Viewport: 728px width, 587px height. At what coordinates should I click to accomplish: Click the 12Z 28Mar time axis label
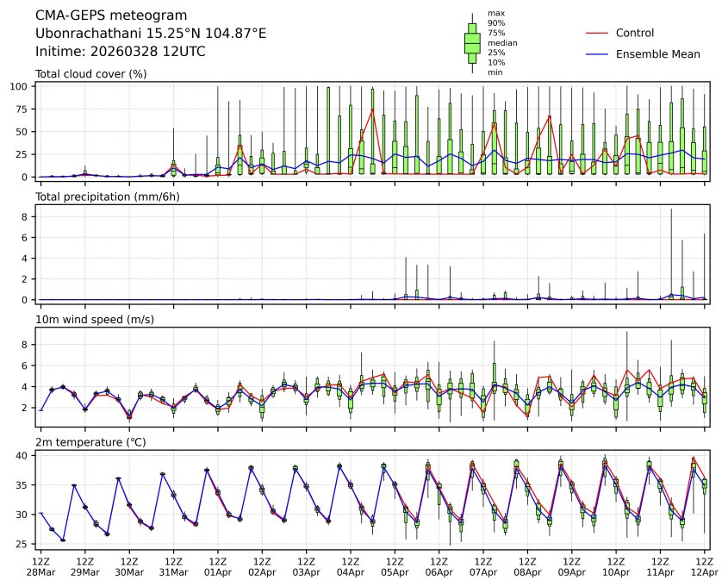40,566
